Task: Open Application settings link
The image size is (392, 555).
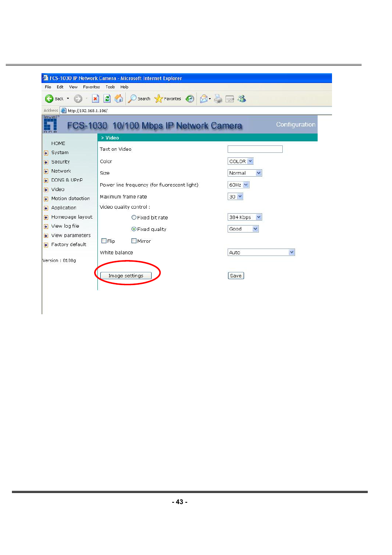Action: [64, 208]
